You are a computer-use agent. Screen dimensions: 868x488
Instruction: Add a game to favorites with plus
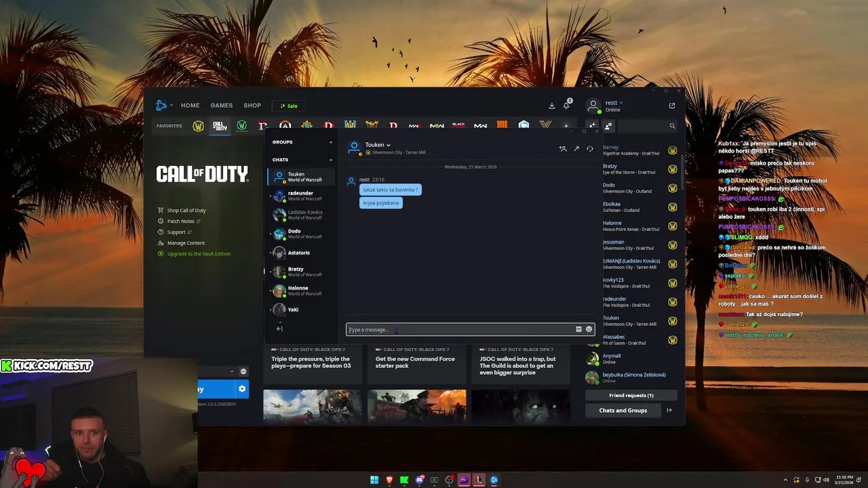pos(566,126)
